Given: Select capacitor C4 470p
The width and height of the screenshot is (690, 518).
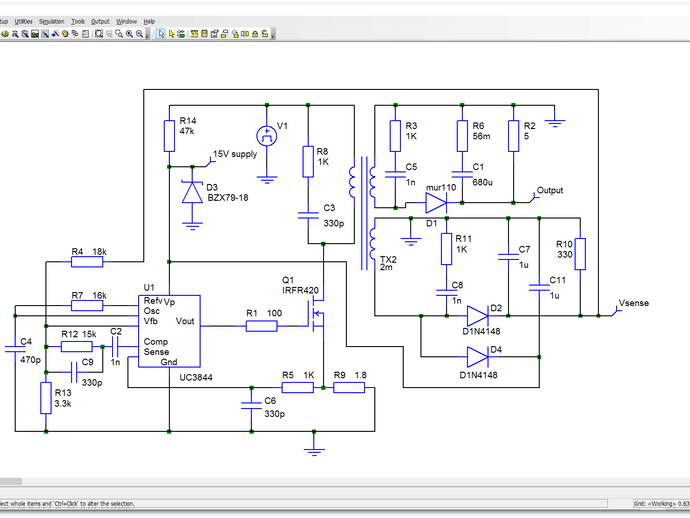Looking at the screenshot, I should [15, 349].
